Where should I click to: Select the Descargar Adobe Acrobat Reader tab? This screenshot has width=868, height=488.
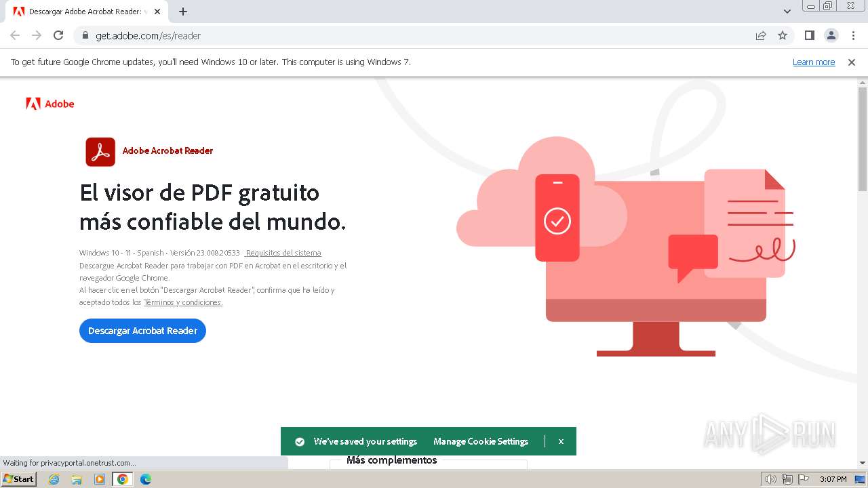coord(88,12)
